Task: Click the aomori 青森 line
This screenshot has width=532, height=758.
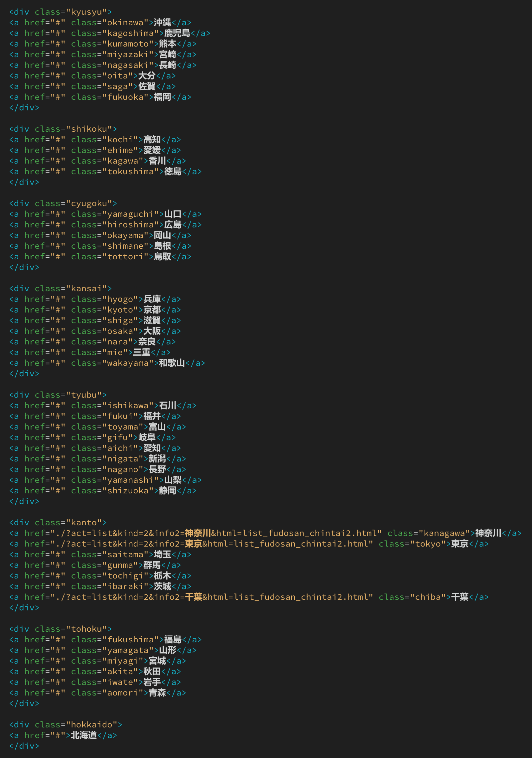Action: pyautogui.click(x=98, y=693)
